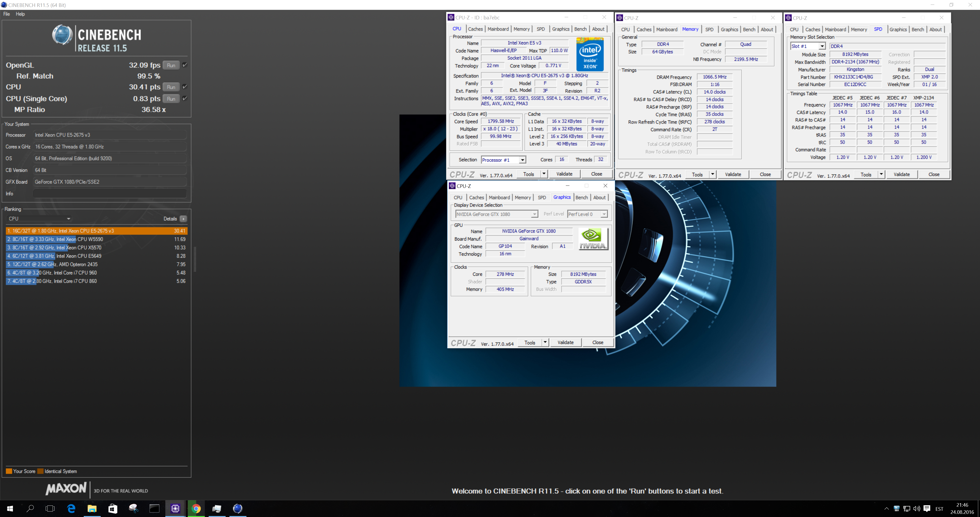Click the Info input field
The image size is (980, 517).
coord(110,193)
